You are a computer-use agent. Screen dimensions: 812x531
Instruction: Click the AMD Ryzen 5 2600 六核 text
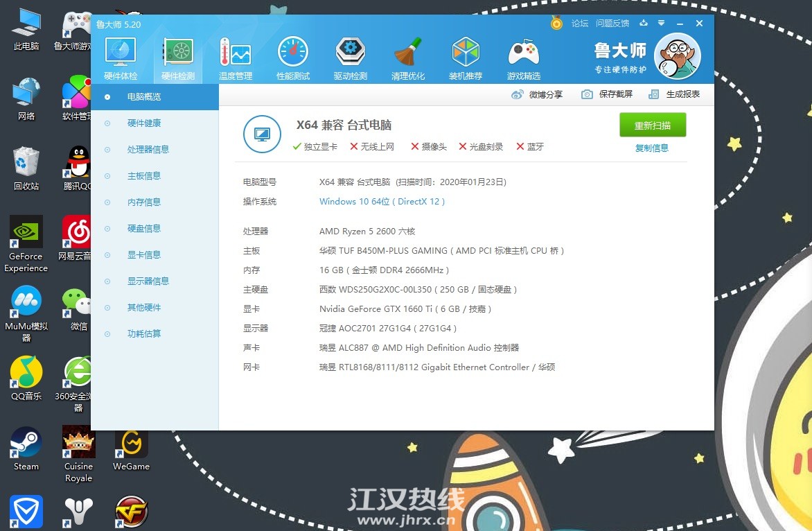367,231
